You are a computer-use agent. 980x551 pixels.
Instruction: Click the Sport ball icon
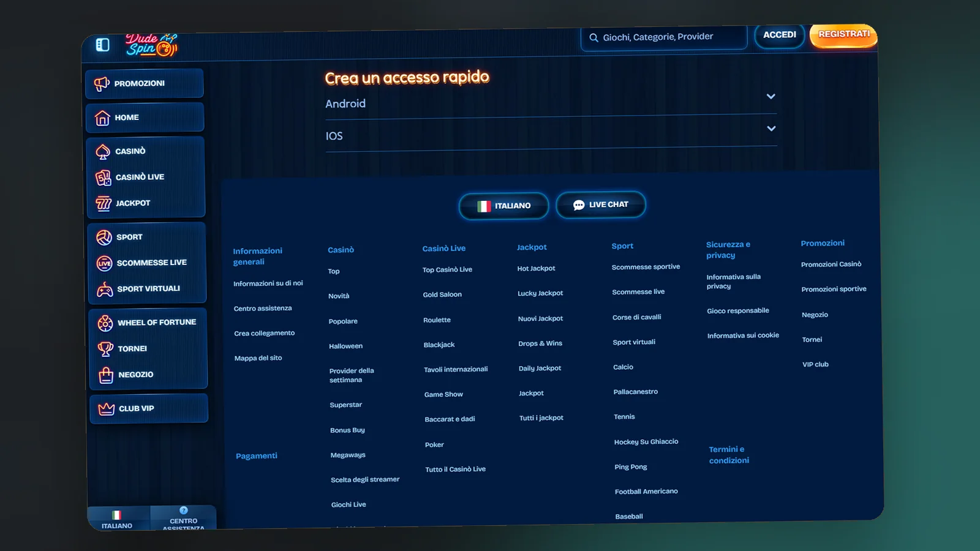pos(104,237)
